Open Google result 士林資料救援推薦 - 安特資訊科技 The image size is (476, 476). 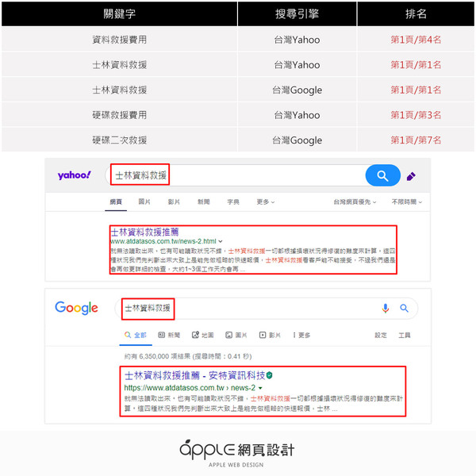(x=195, y=375)
